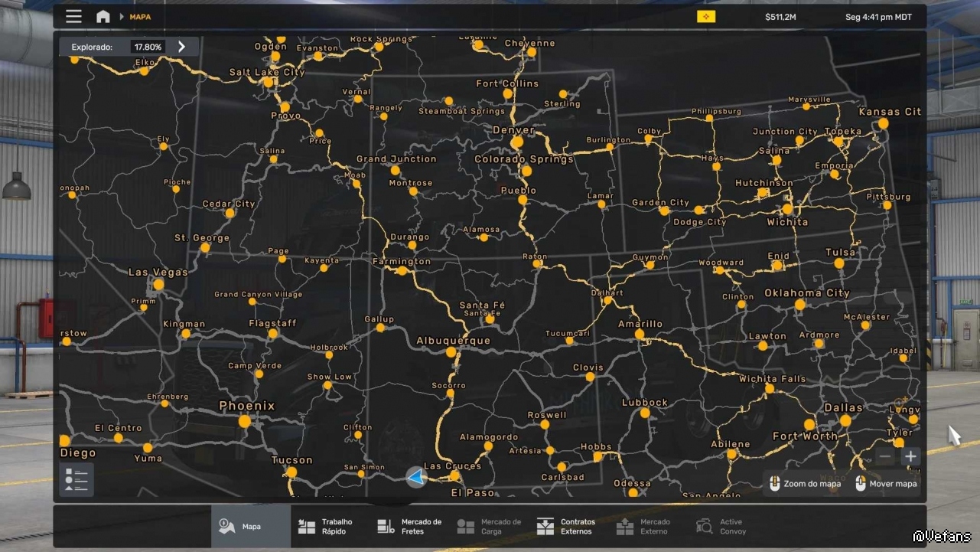
Task: Select the Tucson city marker dot
Action: pyautogui.click(x=291, y=472)
